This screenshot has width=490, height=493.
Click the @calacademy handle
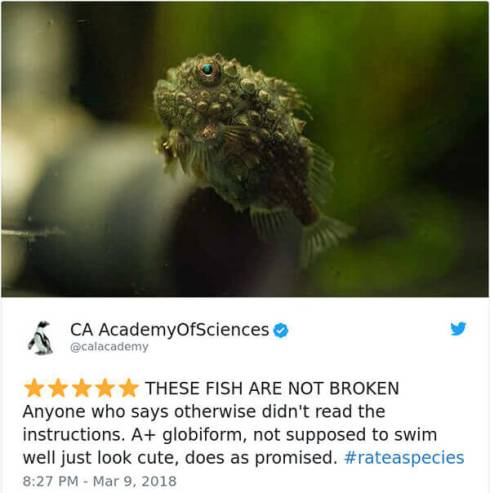click(x=109, y=347)
